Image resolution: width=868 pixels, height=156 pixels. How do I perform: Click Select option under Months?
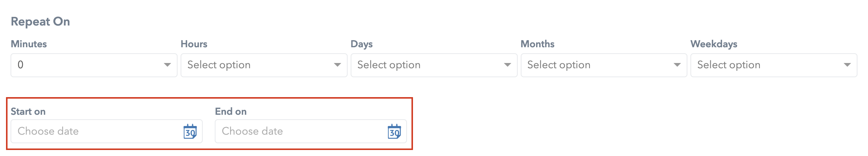point(559,65)
